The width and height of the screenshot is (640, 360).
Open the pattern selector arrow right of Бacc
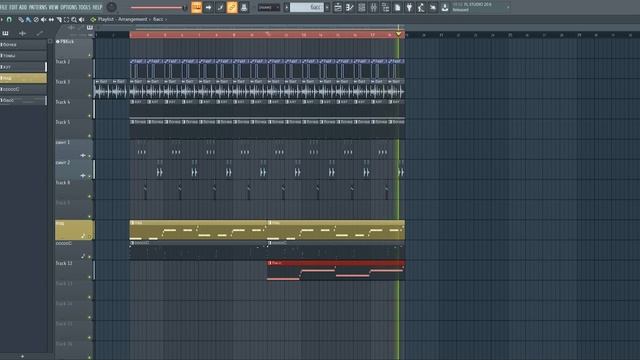click(327, 7)
